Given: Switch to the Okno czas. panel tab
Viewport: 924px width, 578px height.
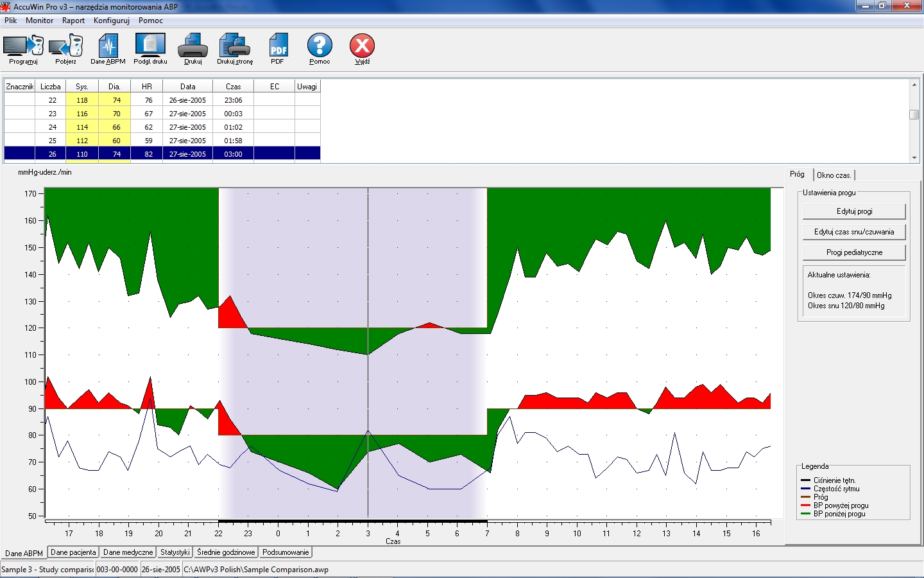Looking at the screenshot, I should click(834, 175).
